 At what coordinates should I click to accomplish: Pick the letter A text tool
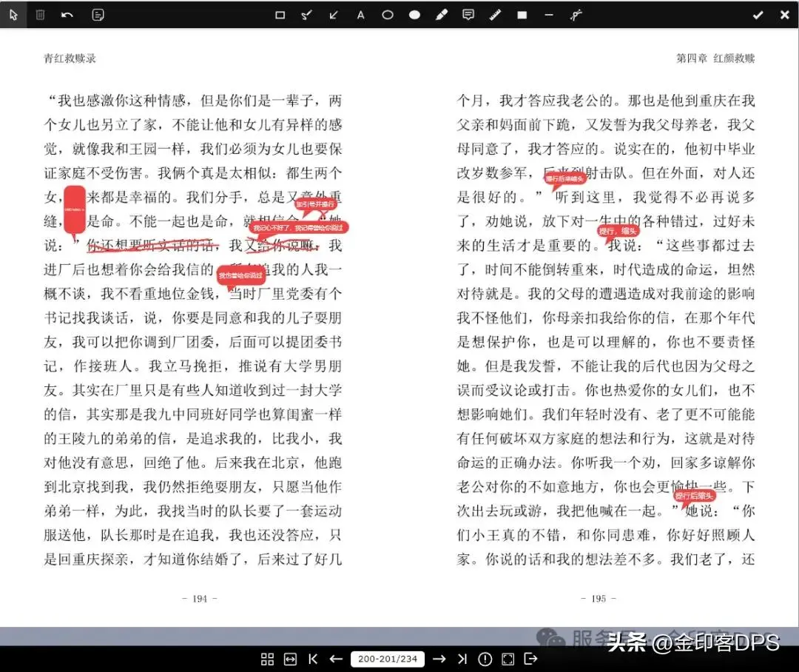360,15
